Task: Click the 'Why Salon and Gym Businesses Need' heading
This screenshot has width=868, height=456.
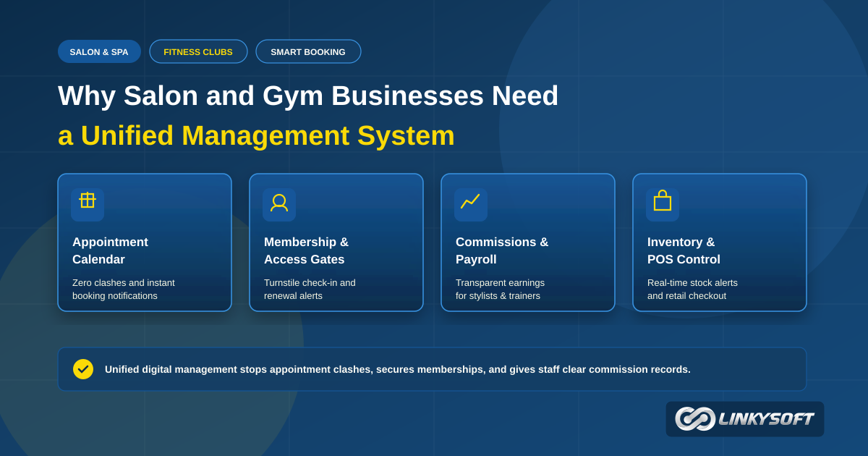Action: click(308, 96)
